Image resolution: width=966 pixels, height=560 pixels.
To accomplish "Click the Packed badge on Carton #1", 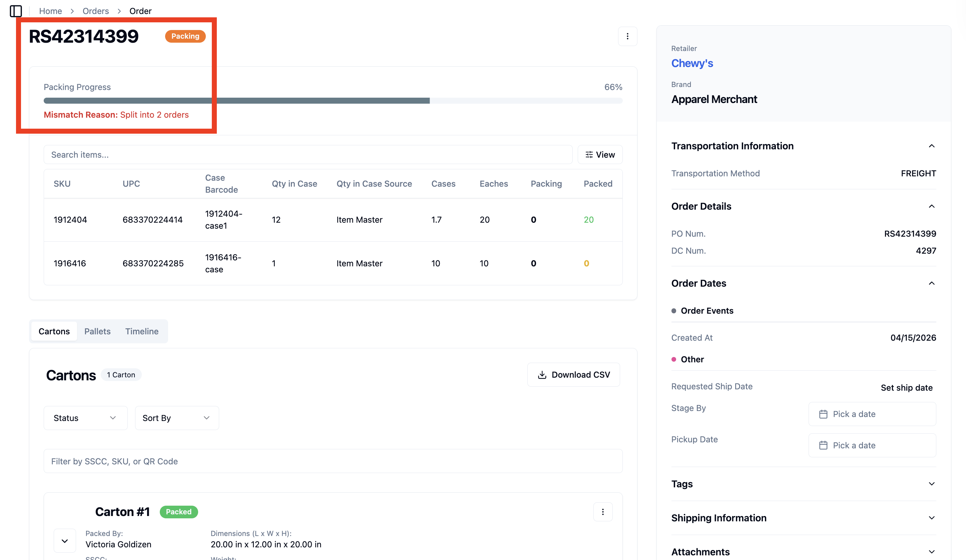I will [x=179, y=512].
